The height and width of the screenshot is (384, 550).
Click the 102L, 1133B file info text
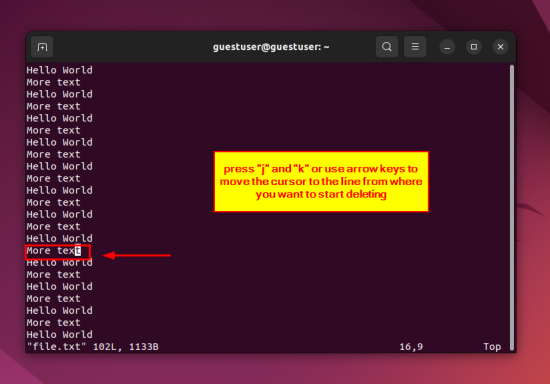coord(126,347)
